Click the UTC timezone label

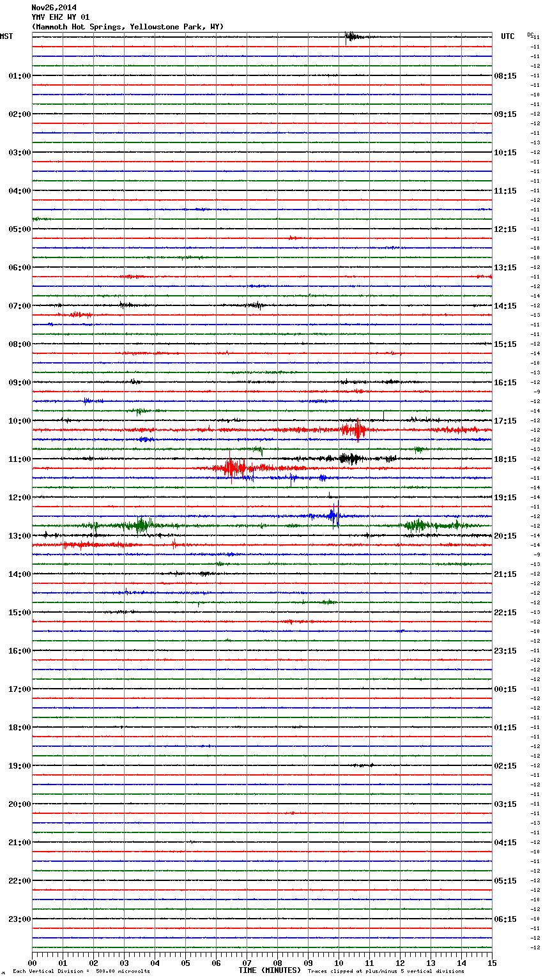click(x=507, y=36)
